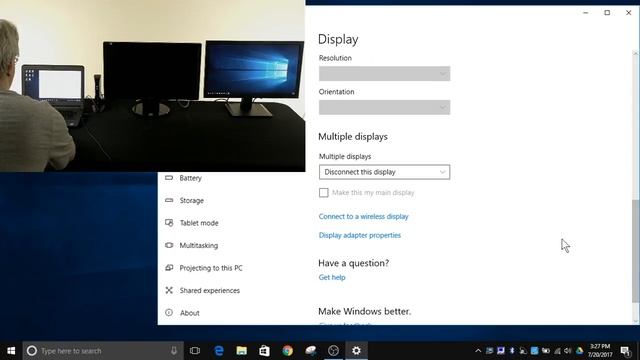The height and width of the screenshot is (360, 640).
Task: Open the Resolution dropdown
Action: pyautogui.click(x=384, y=73)
